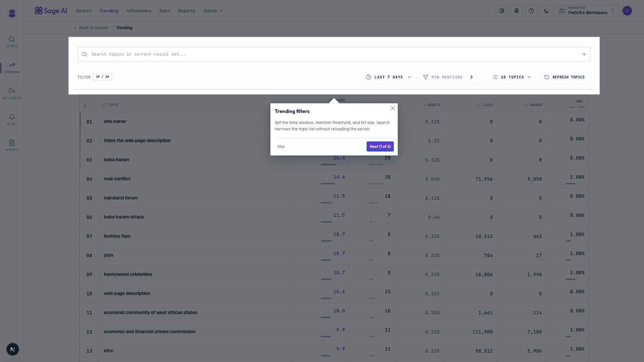The image size is (644, 362).
Task: Open the robot assistant icon in the sidebar
Action: pyautogui.click(x=12, y=13)
